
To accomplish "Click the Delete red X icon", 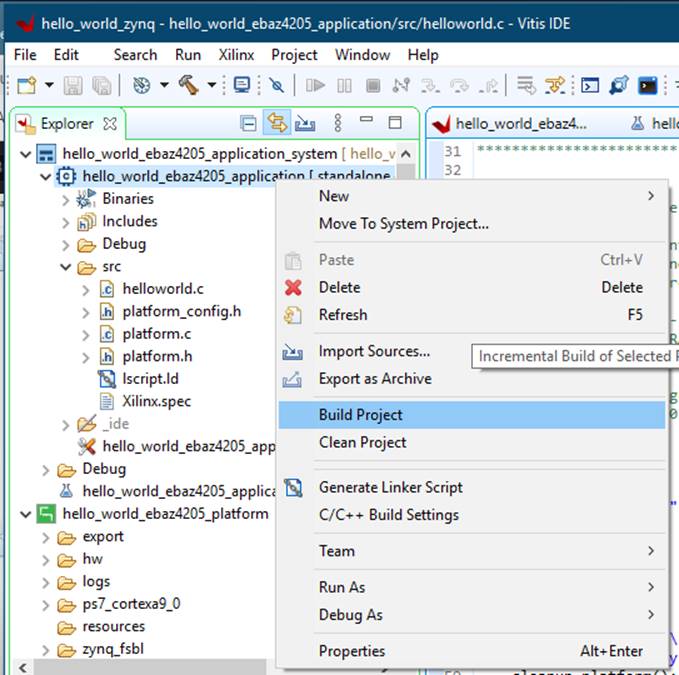I will [x=293, y=288].
